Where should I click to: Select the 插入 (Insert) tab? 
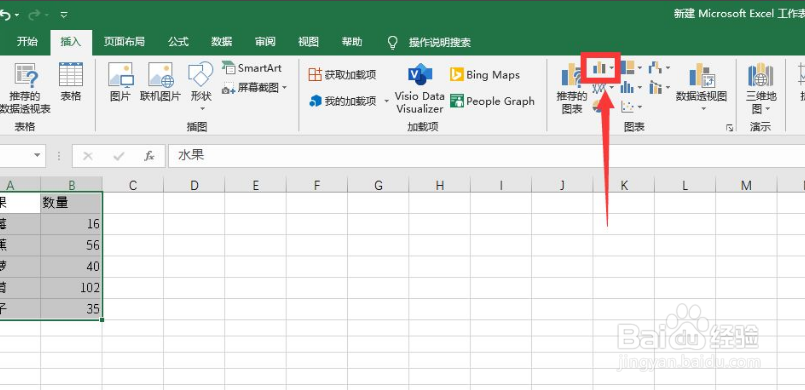[71, 42]
